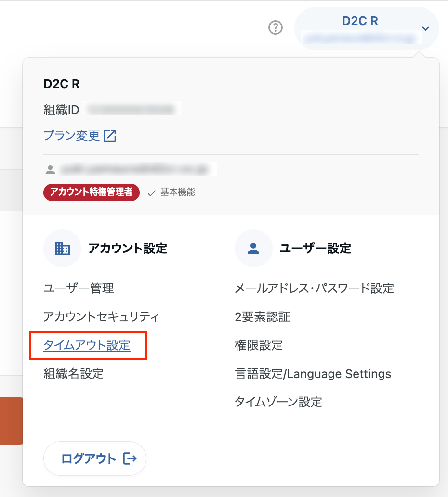This screenshot has height=497, width=448.
Task: Click the 基本機能 checkmark icon
Action: coord(152,193)
